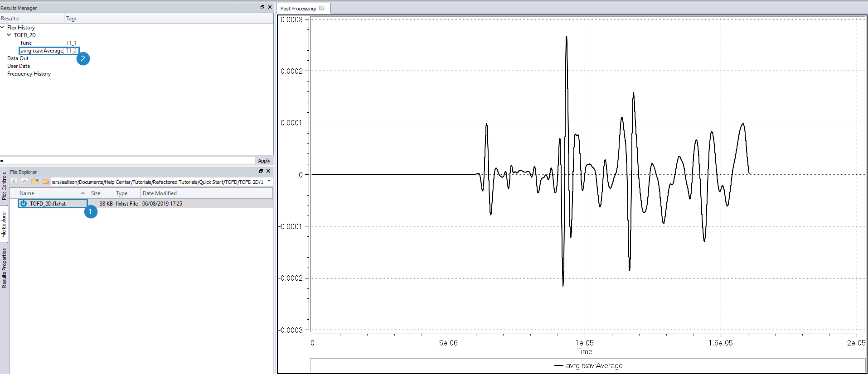Click the 06/08/2019 17:25 date cell
This screenshot has width=868, height=374.
coord(162,204)
